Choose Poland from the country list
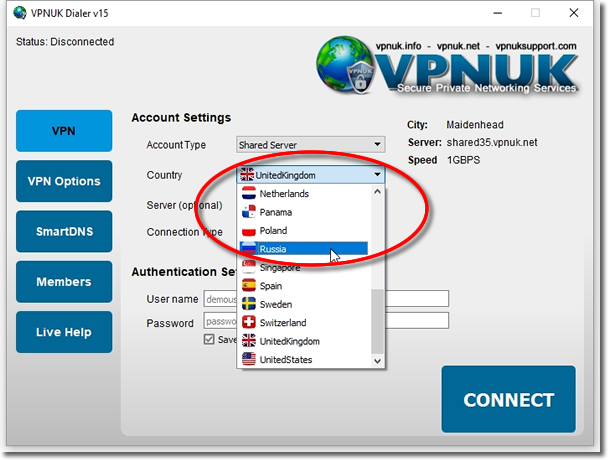The width and height of the screenshot is (608, 460). [304, 230]
